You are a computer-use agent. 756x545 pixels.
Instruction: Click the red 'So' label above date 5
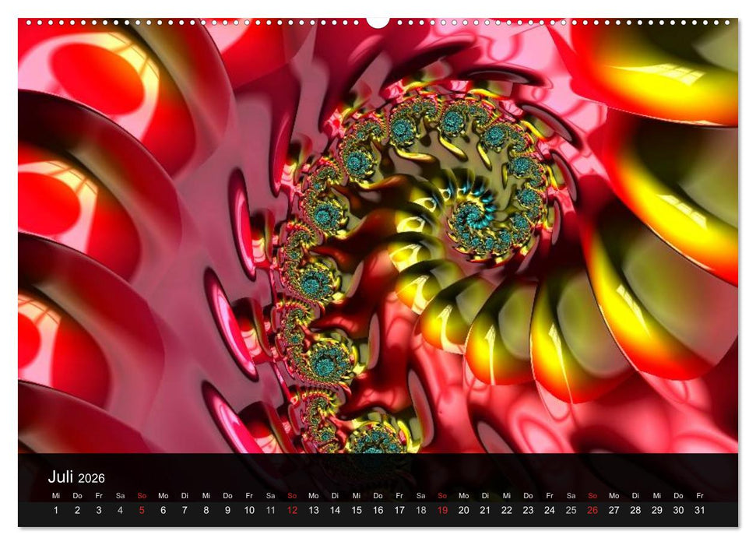pyautogui.click(x=142, y=496)
